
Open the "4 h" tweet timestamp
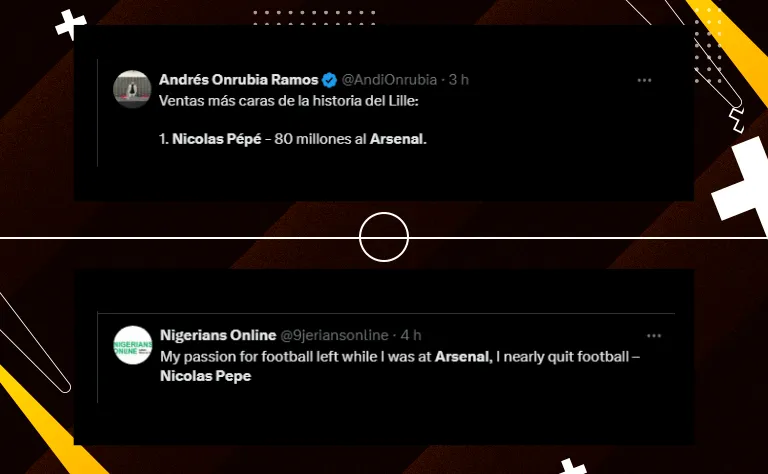pos(411,335)
